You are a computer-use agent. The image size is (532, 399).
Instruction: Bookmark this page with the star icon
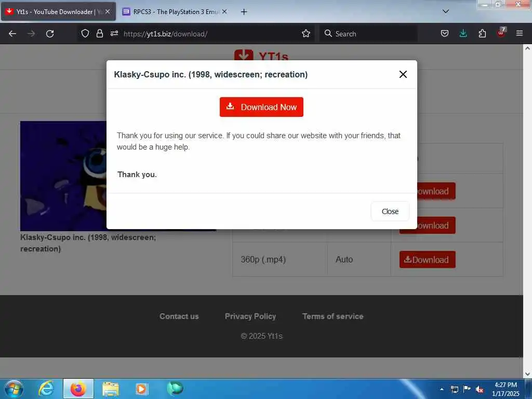306,34
